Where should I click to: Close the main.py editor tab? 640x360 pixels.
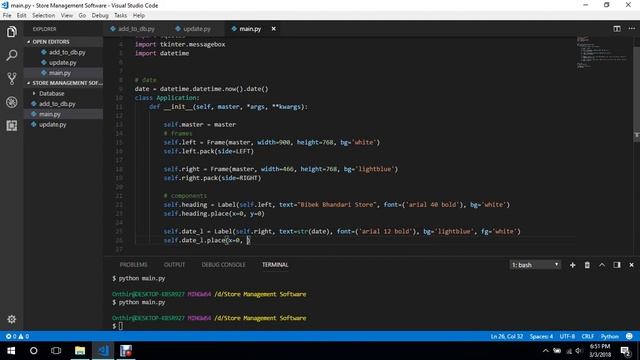[273, 29]
